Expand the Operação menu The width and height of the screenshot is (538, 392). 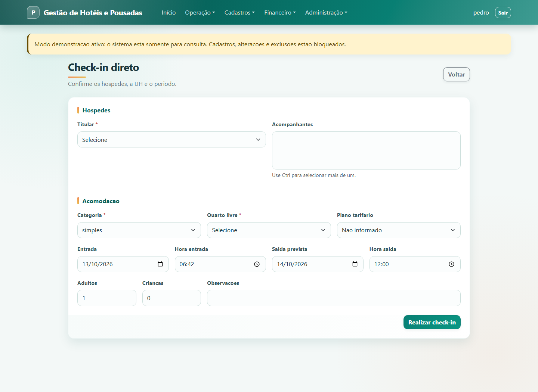200,12
